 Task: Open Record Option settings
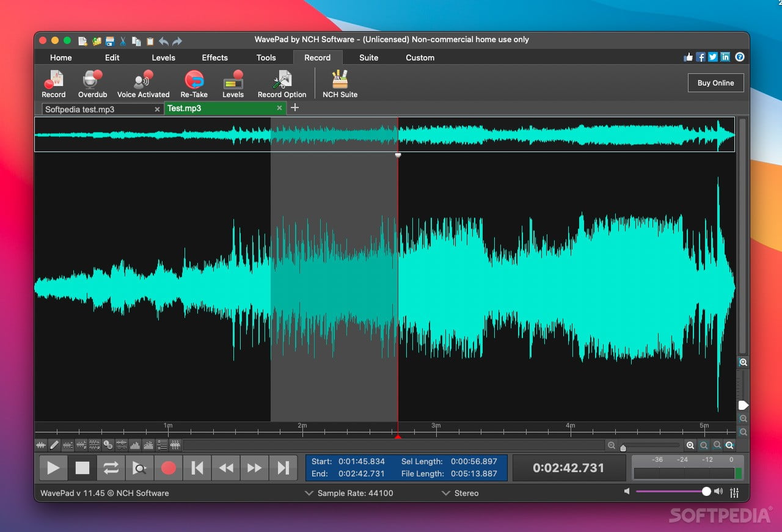(282, 84)
